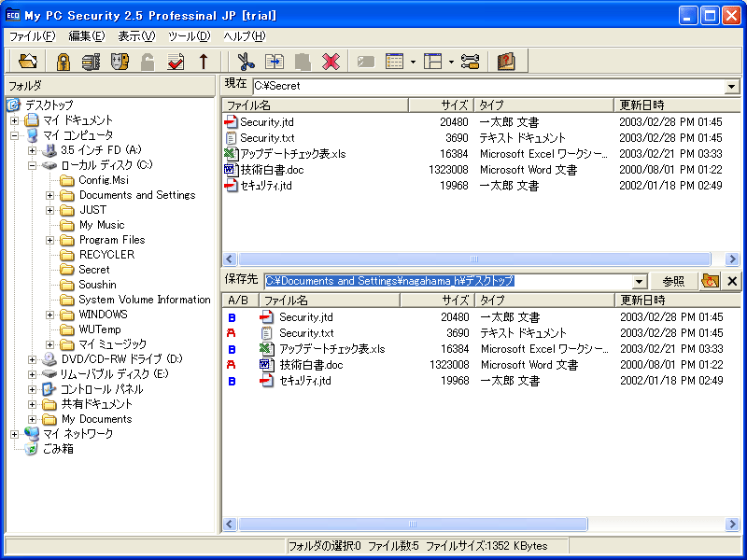Sort upper list by ファイル名 column header

[x=315, y=105]
